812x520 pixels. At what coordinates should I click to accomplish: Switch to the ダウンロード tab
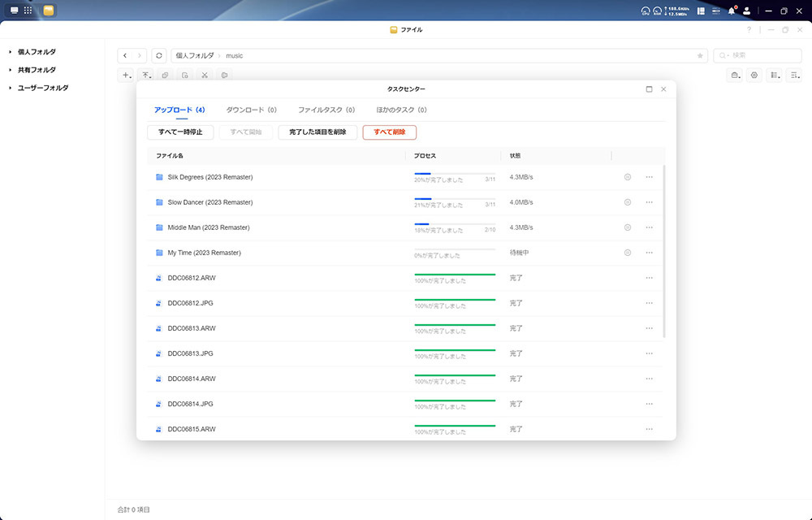[251, 110]
